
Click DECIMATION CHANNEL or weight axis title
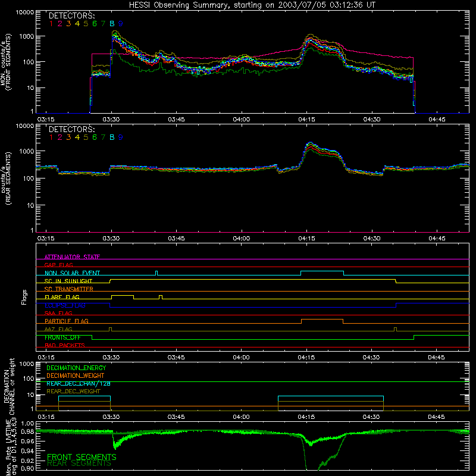pyautogui.click(x=9, y=386)
